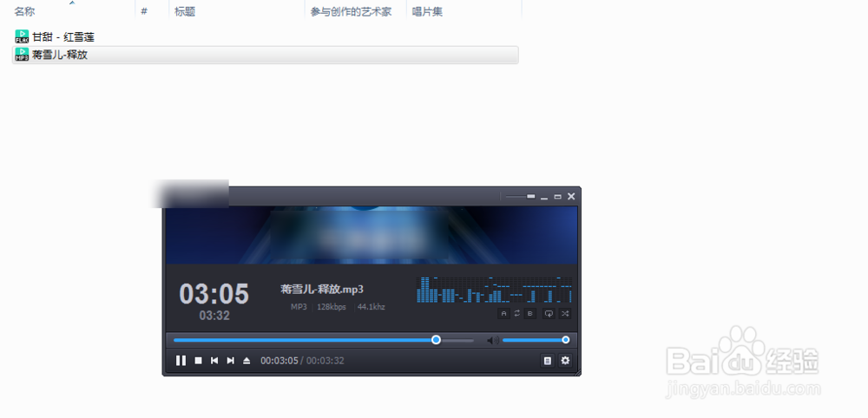868x418 pixels.
Task: Click the A-B repeat arrows icon
Action: pos(517,314)
